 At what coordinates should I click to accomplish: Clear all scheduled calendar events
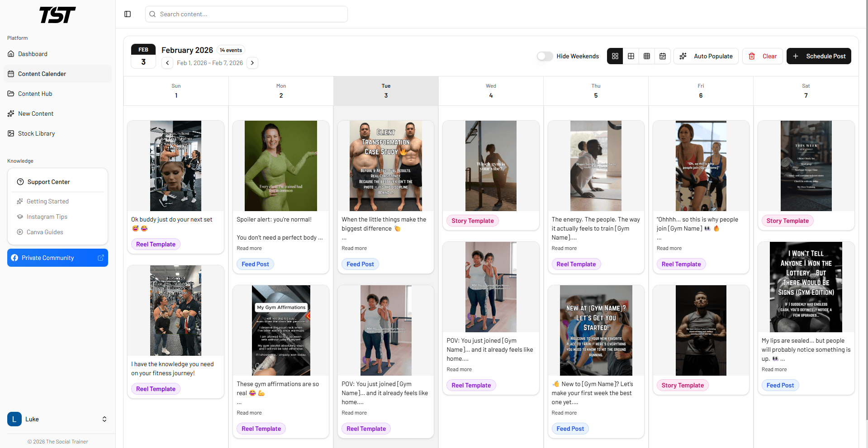pos(762,56)
